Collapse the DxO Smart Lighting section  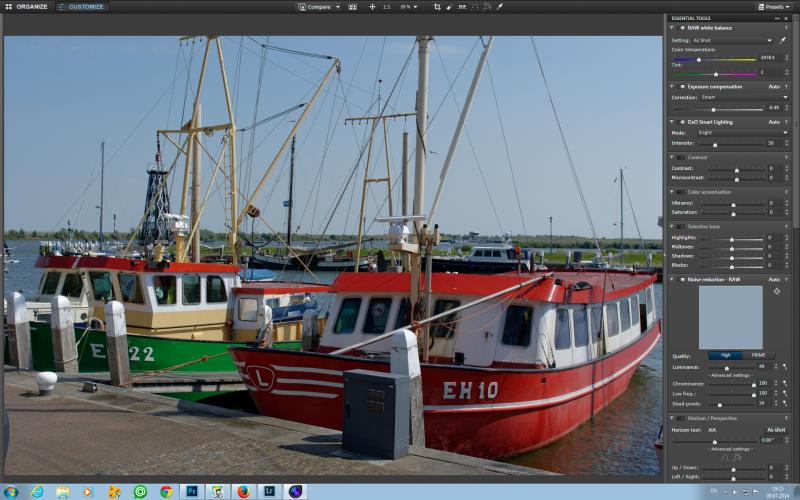pyautogui.click(x=672, y=122)
